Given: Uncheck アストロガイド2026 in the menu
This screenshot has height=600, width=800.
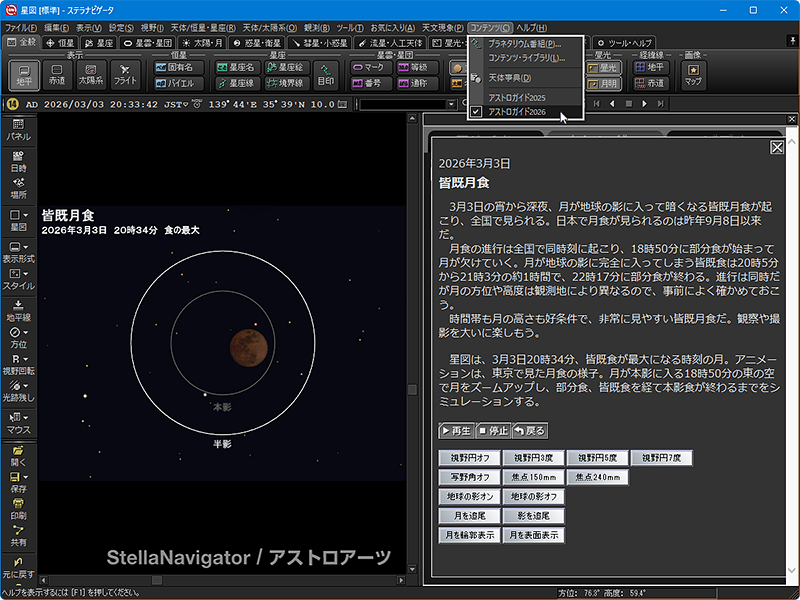Looking at the screenshot, I should pyautogui.click(x=516, y=112).
